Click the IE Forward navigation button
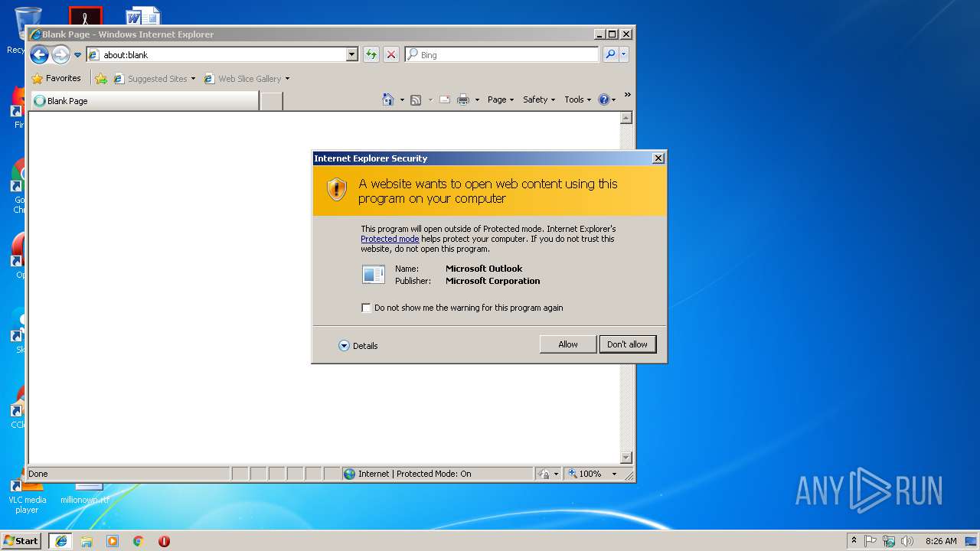Viewport: 980px width, 551px height. (60, 54)
